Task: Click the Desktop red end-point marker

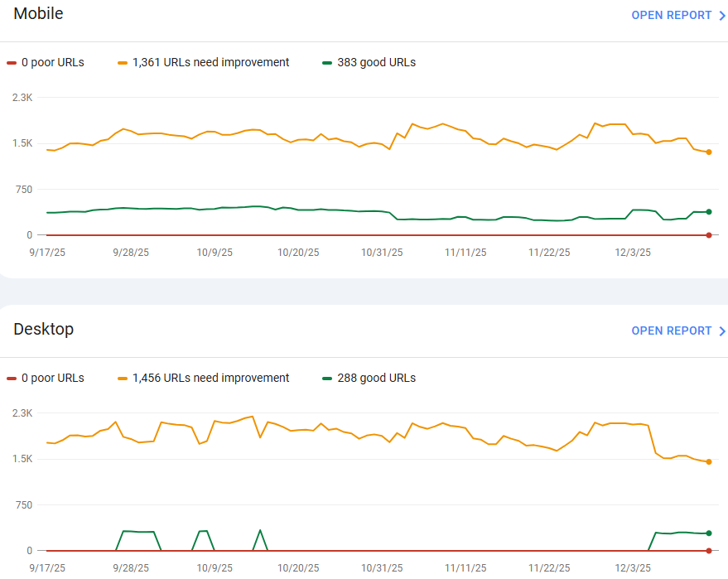Action: click(709, 551)
